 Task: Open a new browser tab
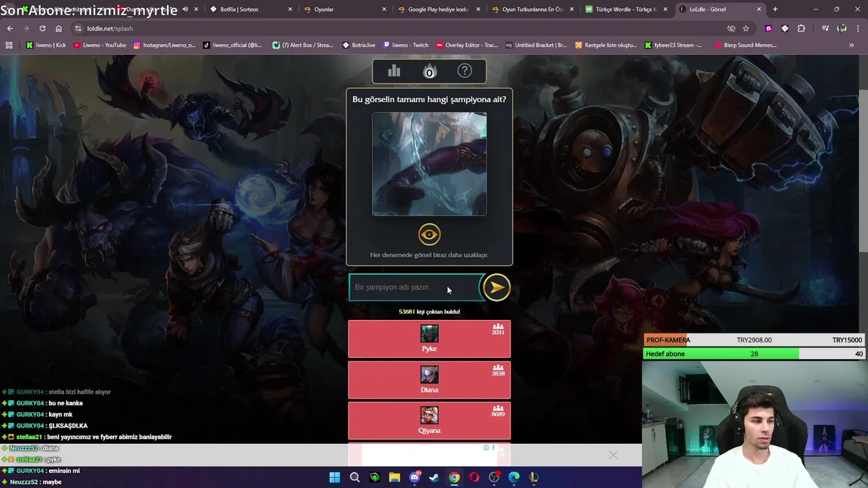pyautogui.click(x=775, y=9)
